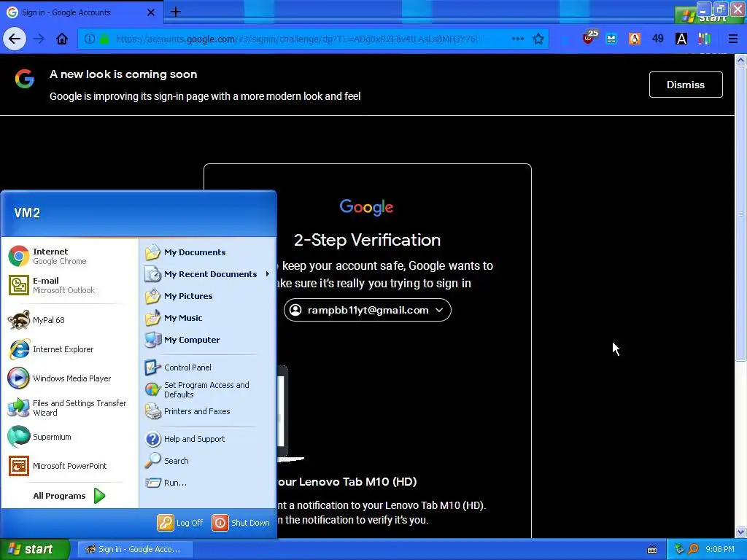Screen dimensions: 747x560
Task: Open the browser home page icon
Action: pyautogui.click(x=62, y=39)
